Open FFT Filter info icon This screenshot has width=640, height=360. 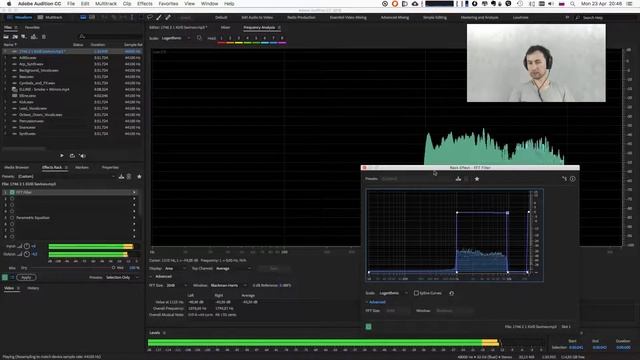click(x=573, y=179)
